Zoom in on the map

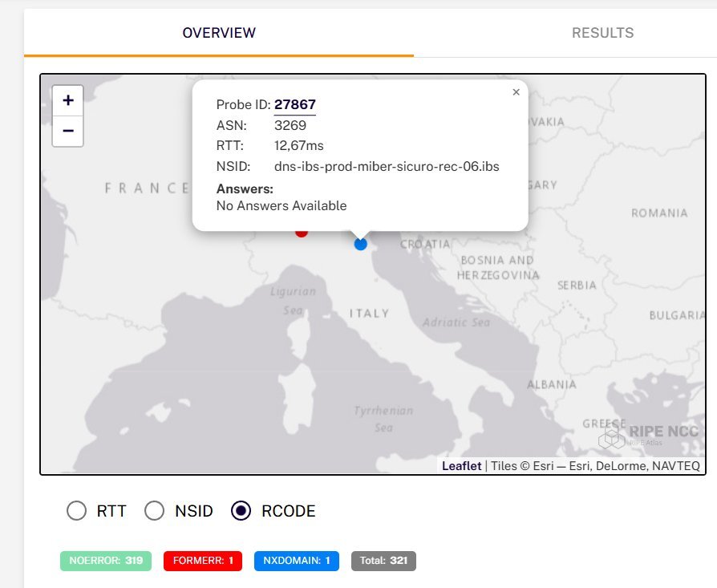point(68,100)
